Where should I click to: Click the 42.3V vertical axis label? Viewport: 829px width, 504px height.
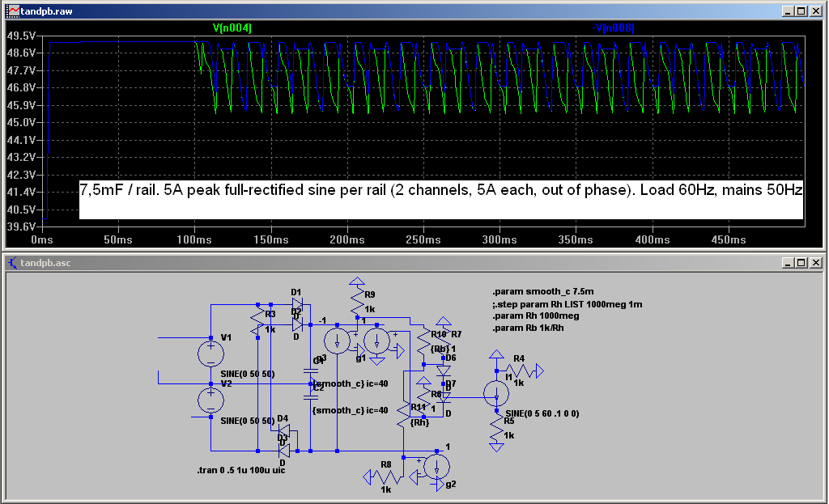[21, 175]
